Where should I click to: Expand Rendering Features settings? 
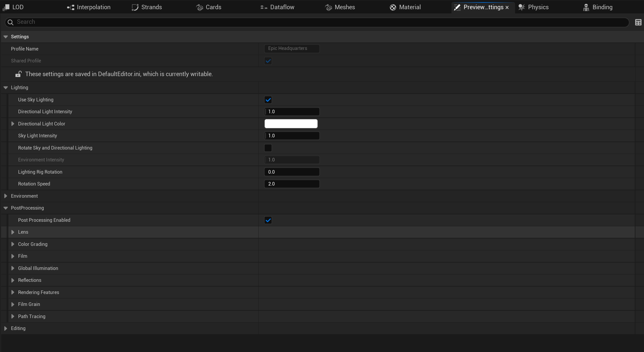[x=13, y=292]
